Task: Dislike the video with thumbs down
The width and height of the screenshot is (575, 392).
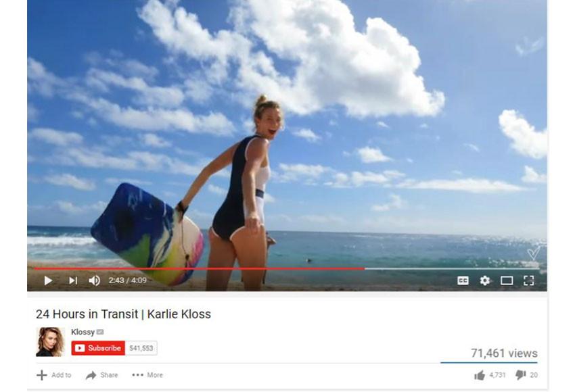Action: click(521, 375)
